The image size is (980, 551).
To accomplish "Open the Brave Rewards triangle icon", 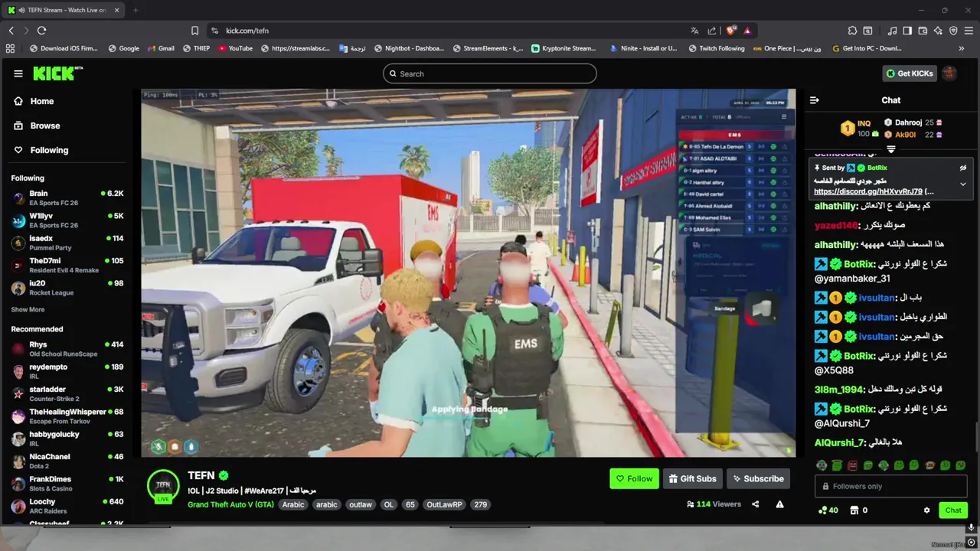I will pyautogui.click(x=747, y=31).
